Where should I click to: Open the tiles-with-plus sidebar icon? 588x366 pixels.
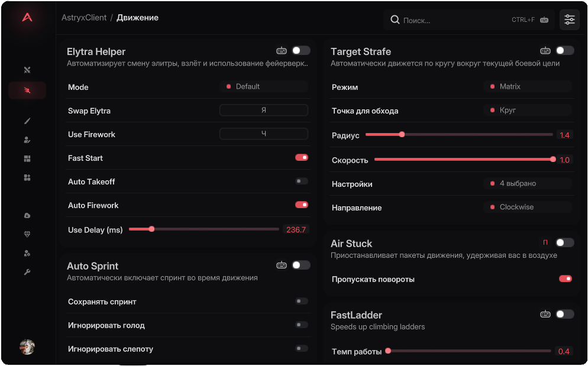pyautogui.click(x=27, y=177)
